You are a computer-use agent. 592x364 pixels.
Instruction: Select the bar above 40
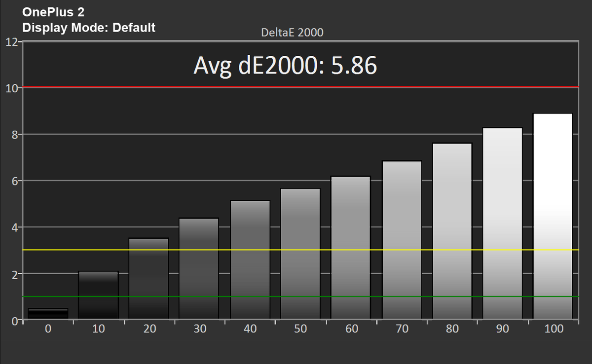(x=250, y=260)
